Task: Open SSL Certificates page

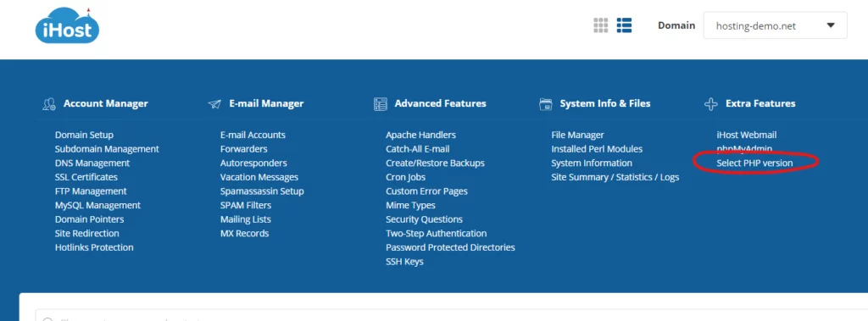Action: pos(86,177)
